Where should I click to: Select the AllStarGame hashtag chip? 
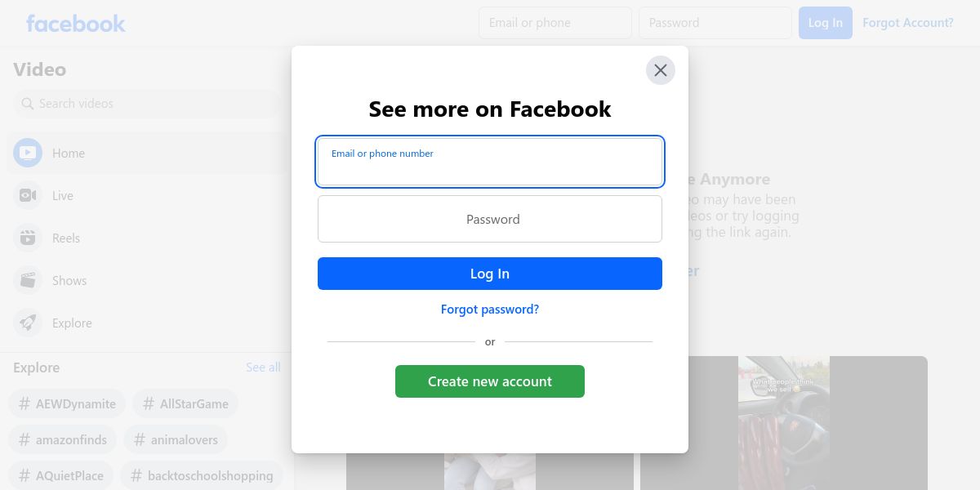(x=185, y=403)
